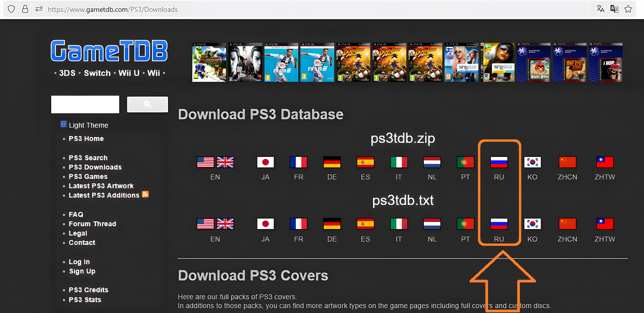Click the tracking protection shield icon
The image size is (644, 313).
(x=11, y=9)
